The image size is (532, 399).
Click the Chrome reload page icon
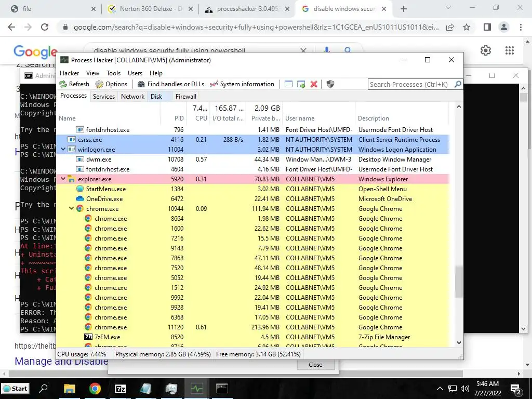pos(45,27)
